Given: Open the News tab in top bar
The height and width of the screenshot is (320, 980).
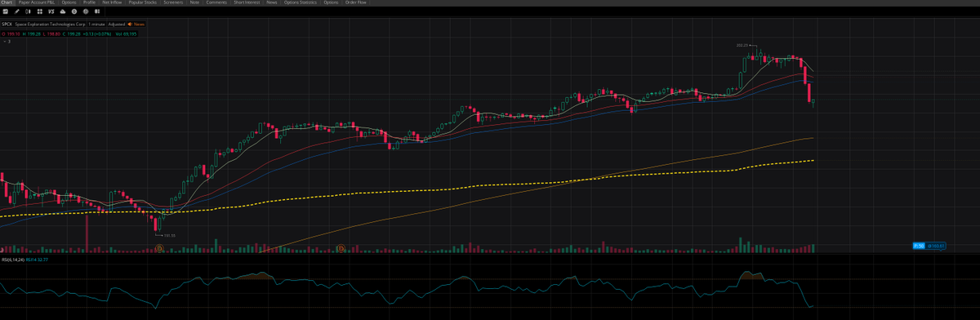Looking at the screenshot, I should click(272, 2).
